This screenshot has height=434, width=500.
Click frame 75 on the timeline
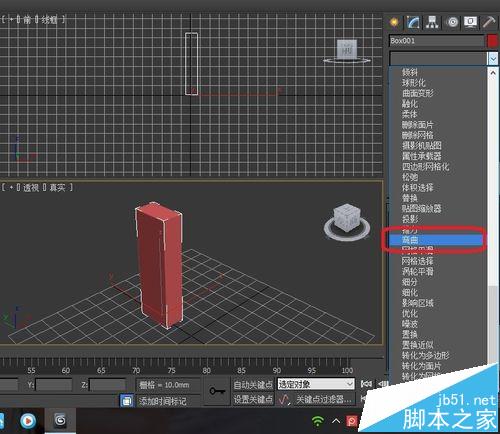(x=171, y=370)
